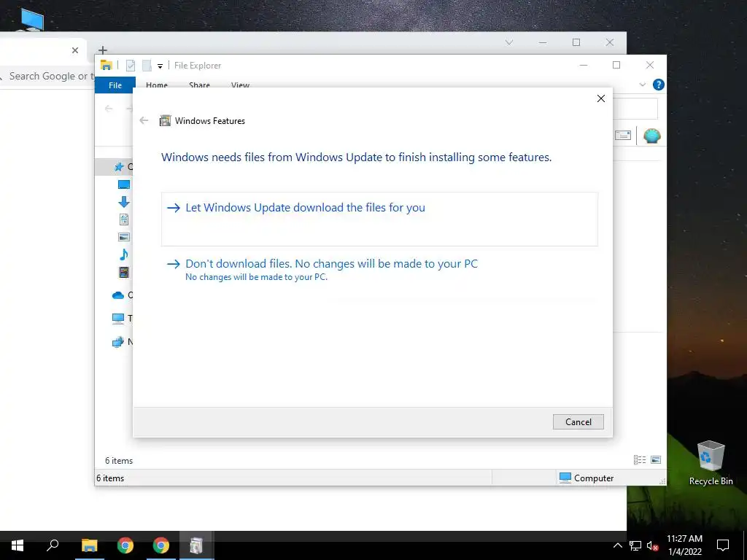747x560 pixels.
Task: Open the File tab in File Explorer
Action: click(x=115, y=85)
